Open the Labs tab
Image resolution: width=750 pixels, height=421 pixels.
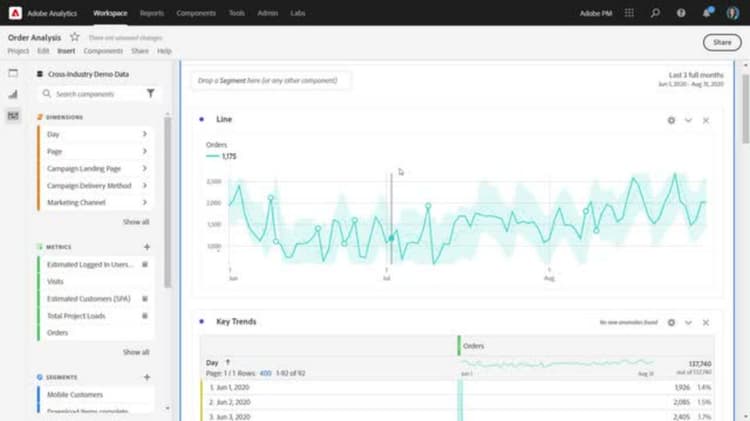[298, 13]
